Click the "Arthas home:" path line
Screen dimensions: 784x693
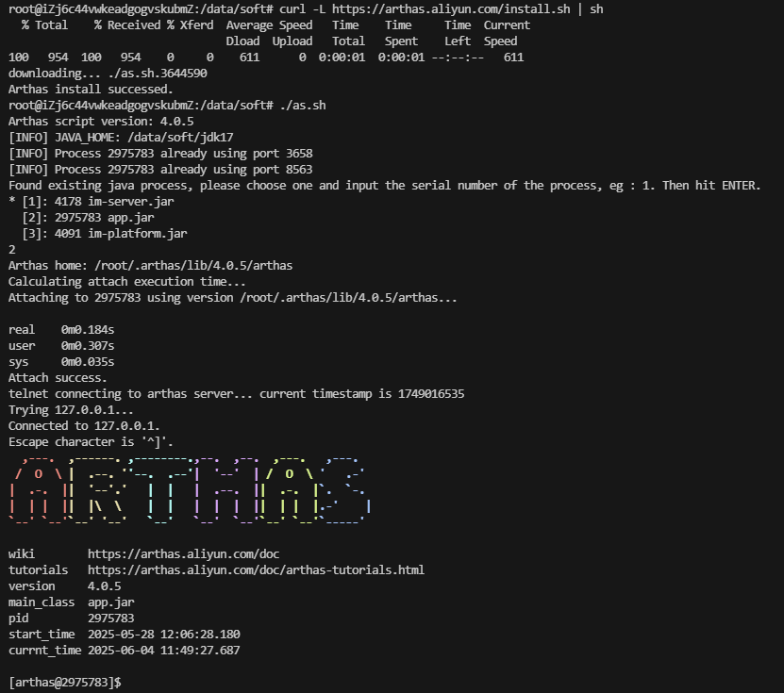[151, 265]
